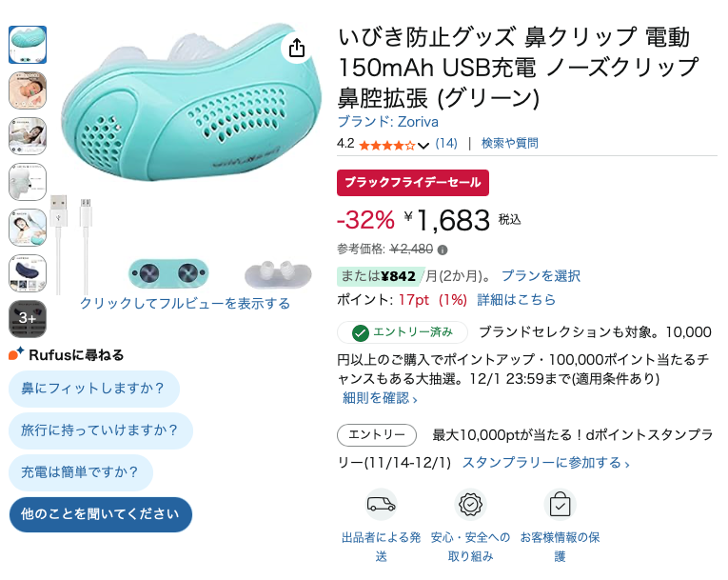Image resolution: width=728 pixels, height=580 pixels.
Task: Select the 充電は簡単ですか？ suggestion
Action: click(80, 472)
